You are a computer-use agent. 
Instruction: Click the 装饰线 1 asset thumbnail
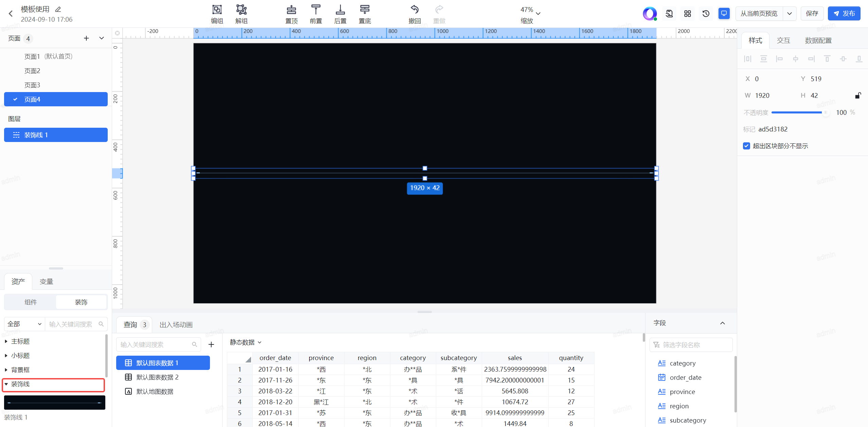point(54,403)
